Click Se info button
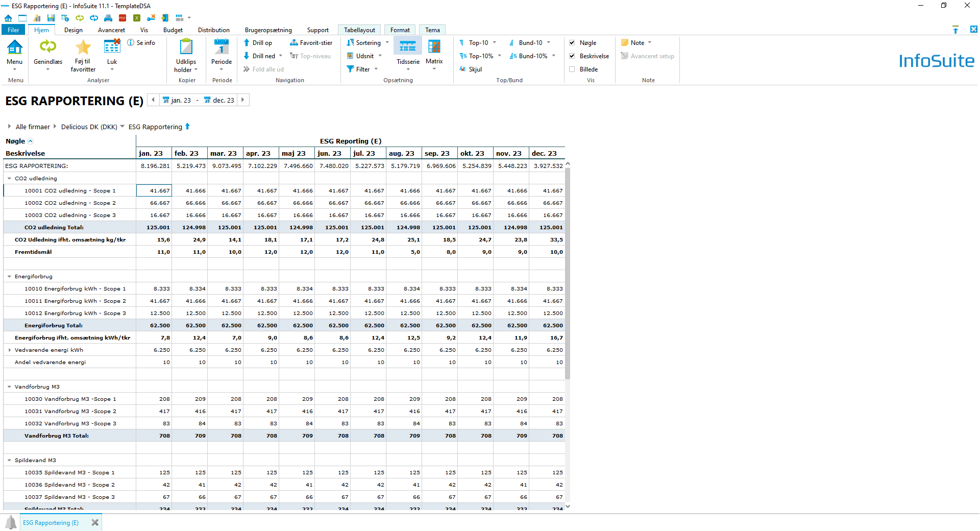Image resolution: width=980 pixels, height=531 pixels. tap(141, 43)
